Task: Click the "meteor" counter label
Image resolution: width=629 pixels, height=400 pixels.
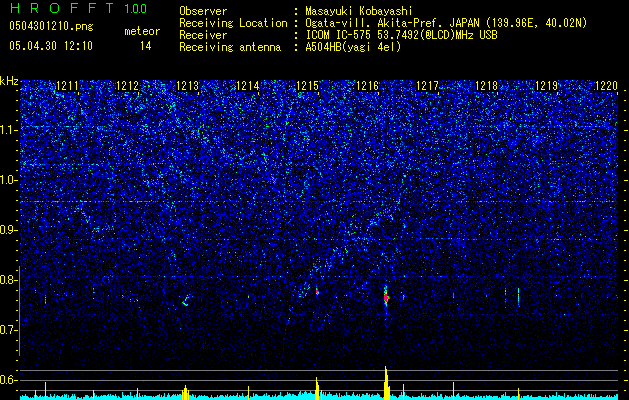Action: (x=142, y=31)
